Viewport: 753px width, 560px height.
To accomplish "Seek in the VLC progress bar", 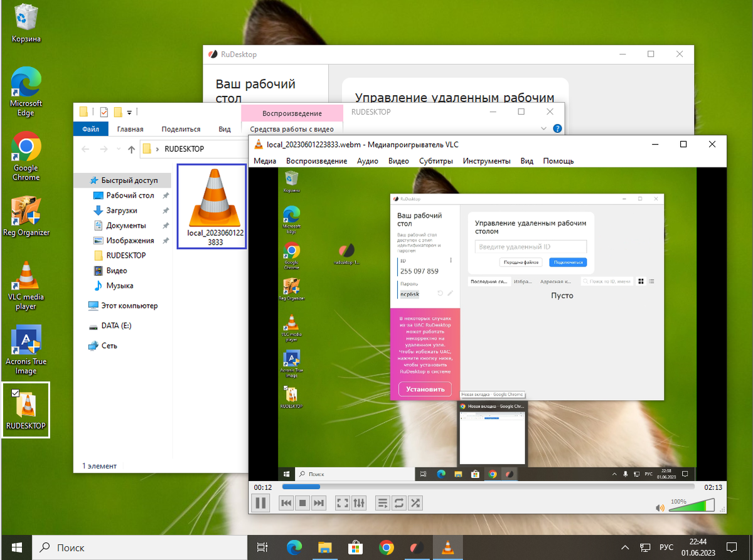I will click(x=488, y=487).
